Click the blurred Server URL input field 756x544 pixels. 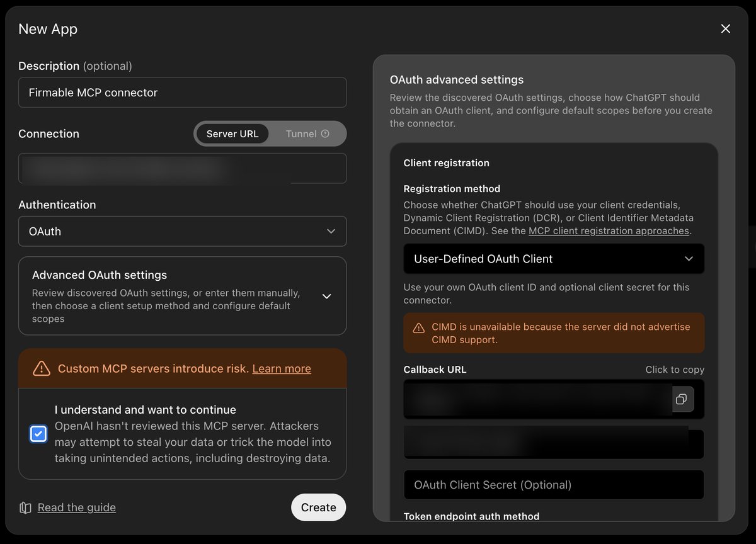(183, 168)
